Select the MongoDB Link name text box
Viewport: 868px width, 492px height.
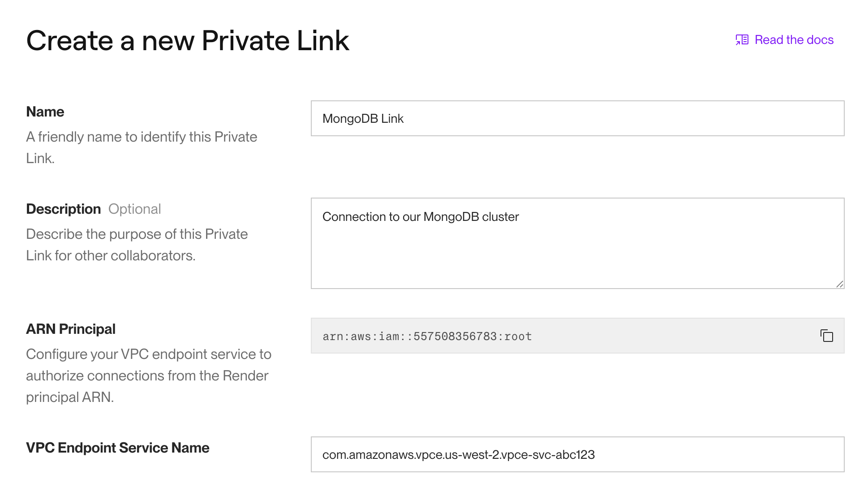pos(577,118)
